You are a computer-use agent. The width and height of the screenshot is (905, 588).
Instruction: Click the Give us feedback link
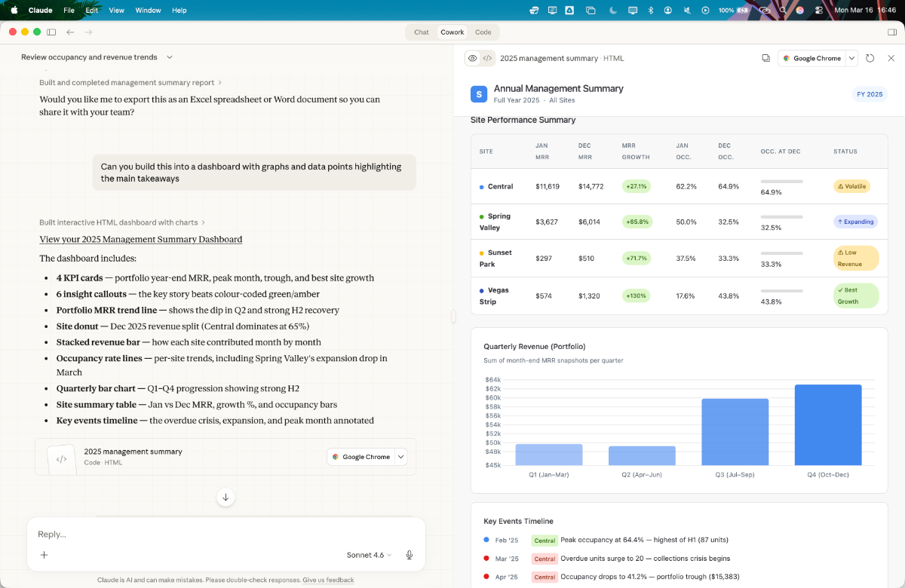[328, 580]
